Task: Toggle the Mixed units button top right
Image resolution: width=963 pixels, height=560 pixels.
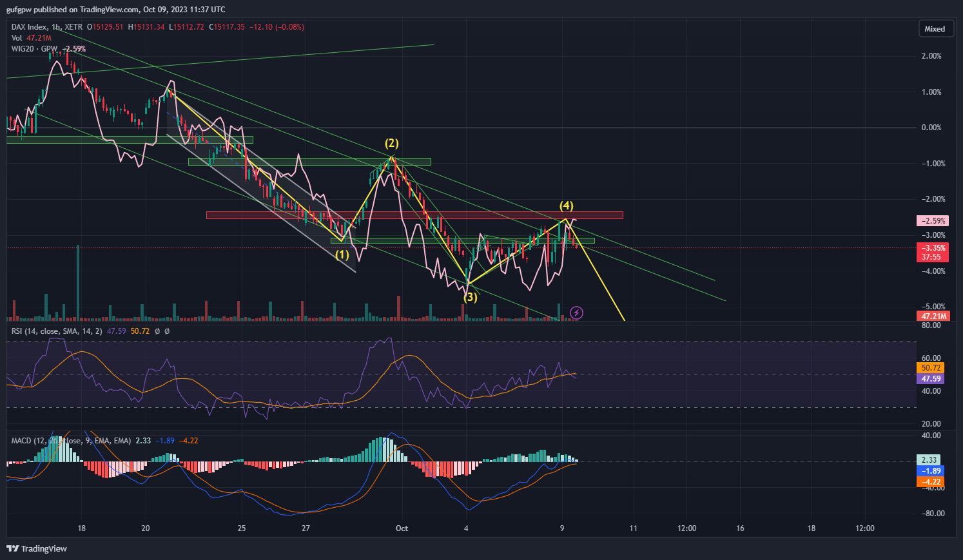Action: click(x=936, y=28)
